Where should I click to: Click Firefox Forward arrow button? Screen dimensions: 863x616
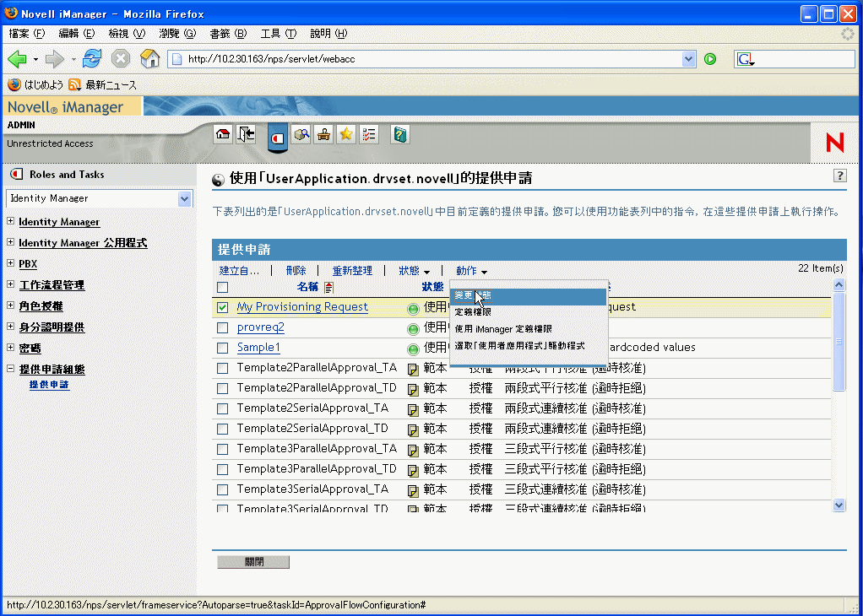55,58
